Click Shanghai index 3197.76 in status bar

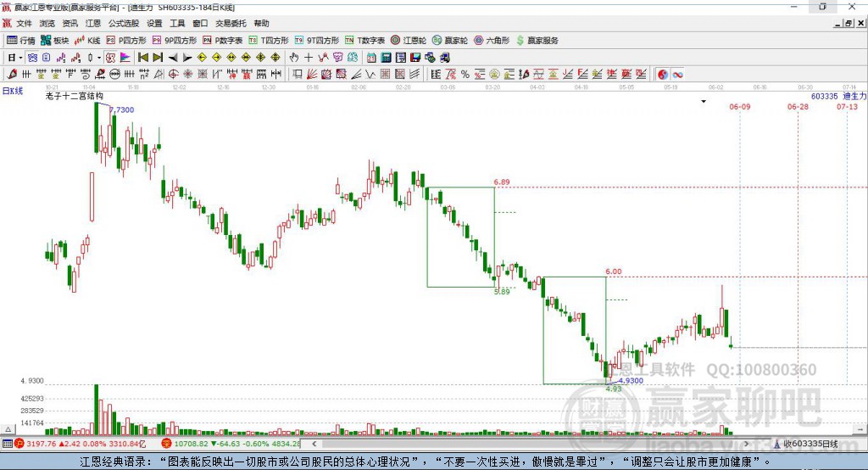(x=41, y=444)
